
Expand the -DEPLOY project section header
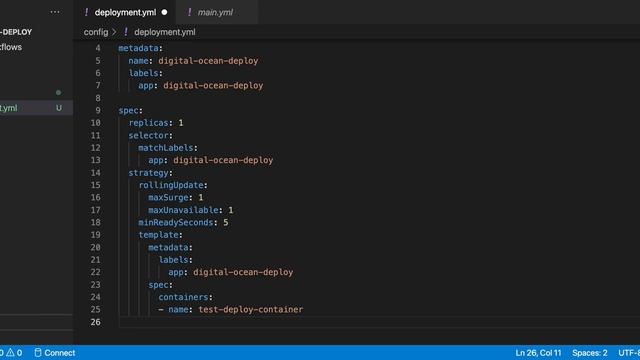point(16,32)
